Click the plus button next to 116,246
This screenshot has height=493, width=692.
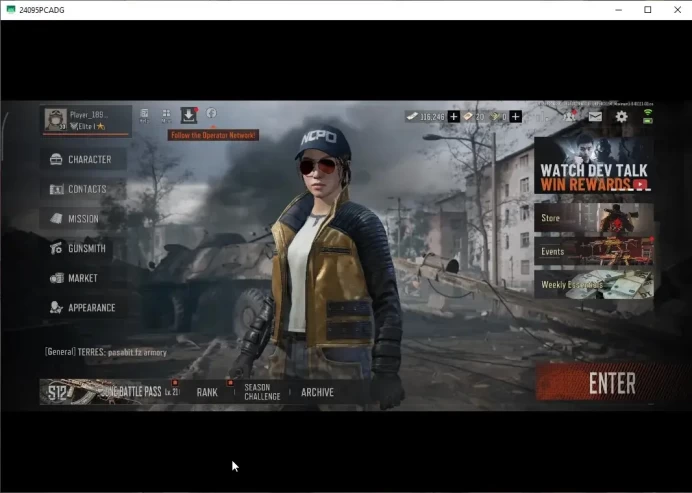coord(454,117)
